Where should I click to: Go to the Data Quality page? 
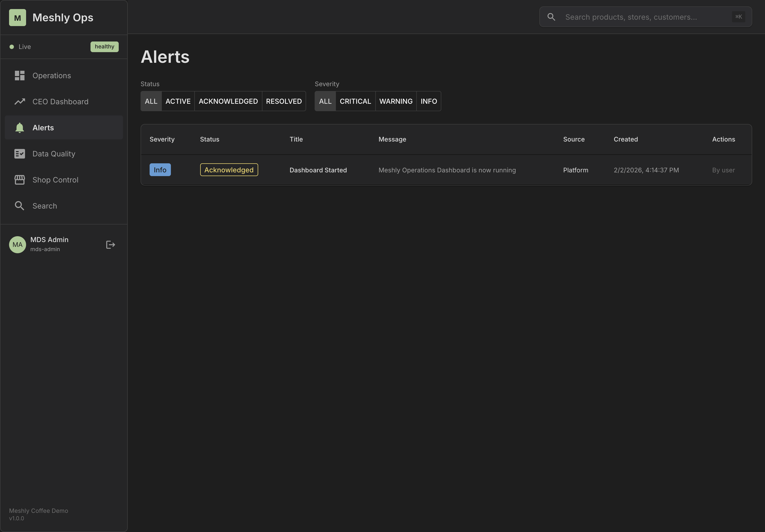coord(54,154)
